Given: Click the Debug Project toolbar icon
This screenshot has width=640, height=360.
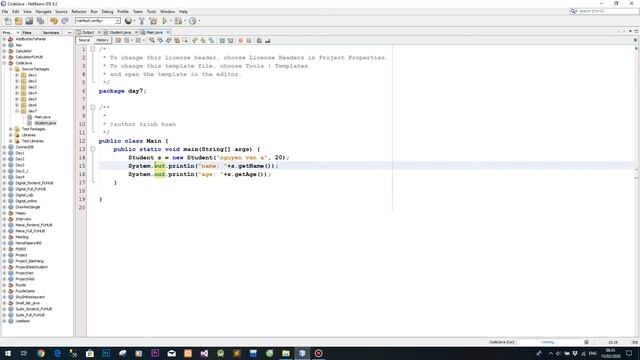Looking at the screenshot, I should [x=178, y=21].
